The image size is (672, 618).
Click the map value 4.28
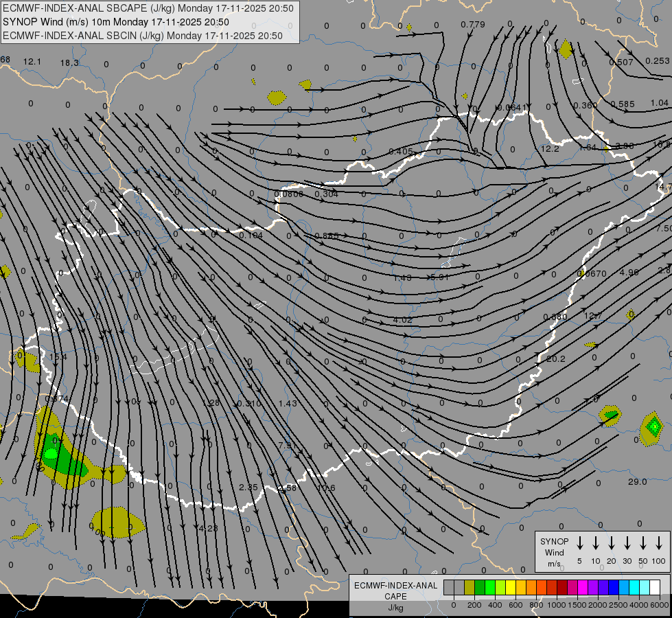(208, 528)
